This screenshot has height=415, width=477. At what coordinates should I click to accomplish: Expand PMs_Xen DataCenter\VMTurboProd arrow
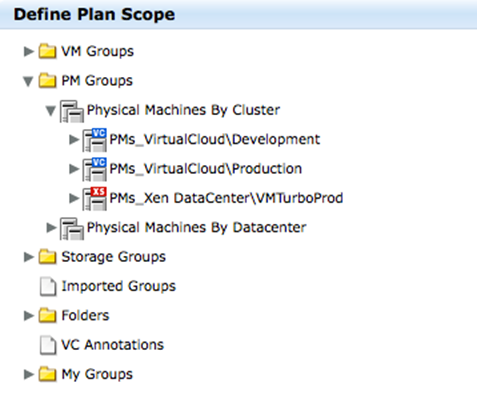pyautogui.click(x=74, y=198)
